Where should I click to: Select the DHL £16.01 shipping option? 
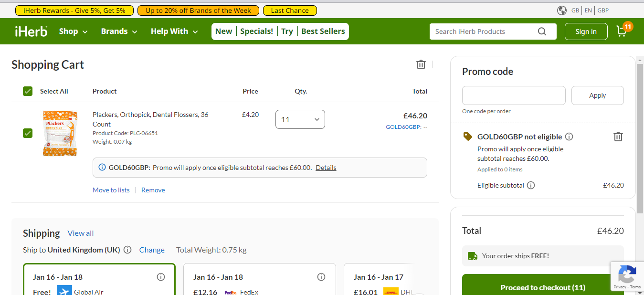(378, 280)
